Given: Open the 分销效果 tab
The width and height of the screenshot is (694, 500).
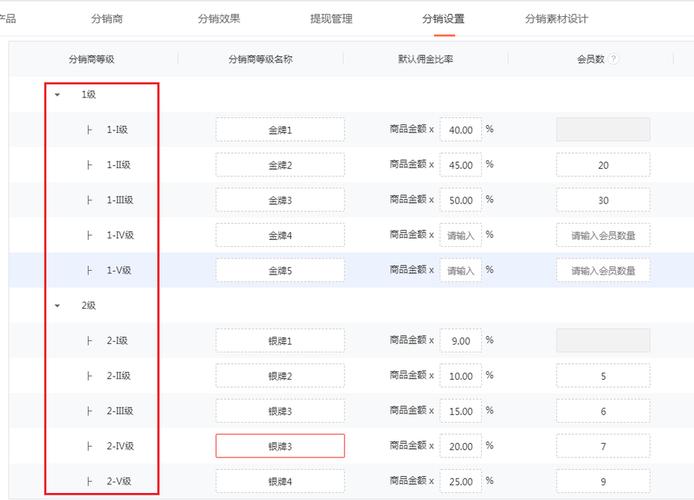Looking at the screenshot, I should pyautogui.click(x=220, y=19).
